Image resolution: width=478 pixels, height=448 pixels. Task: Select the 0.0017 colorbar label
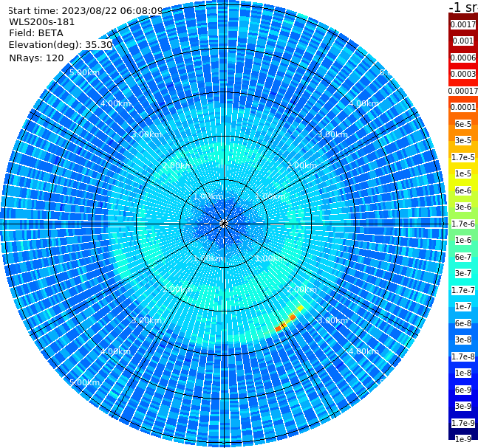[x=462, y=24]
